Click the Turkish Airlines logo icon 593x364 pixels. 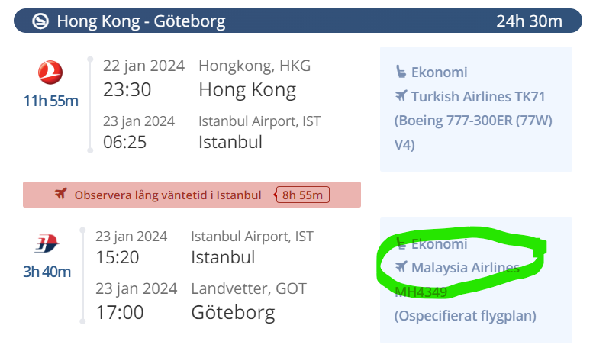coord(50,72)
